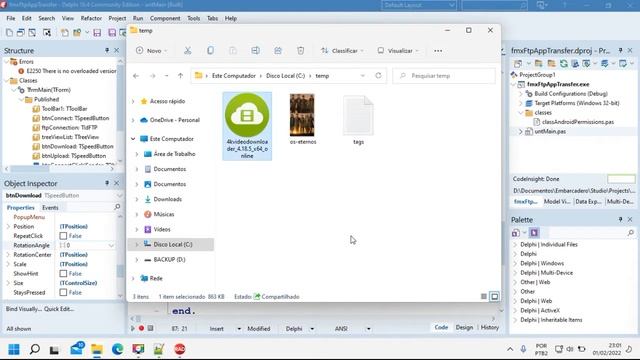Expand Acesso rápido in navigation pane

click(x=133, y=101)
